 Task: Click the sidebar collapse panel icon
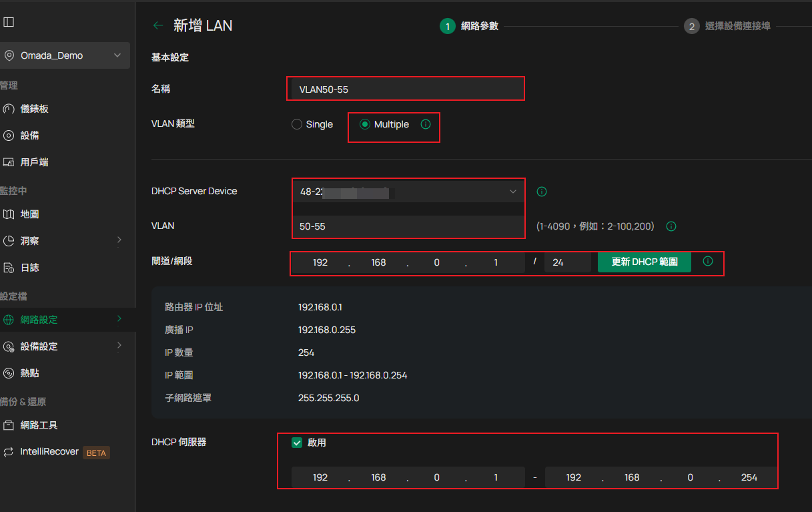coord(9,22)
